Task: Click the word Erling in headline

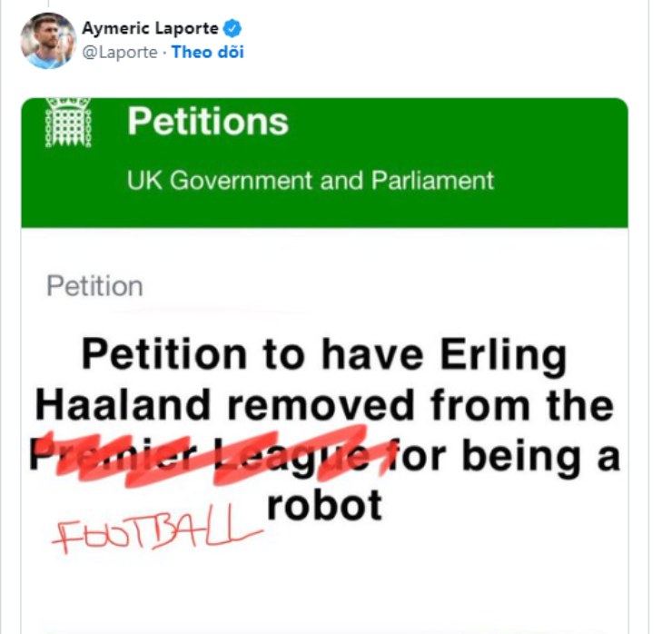Action: point(504,357)
